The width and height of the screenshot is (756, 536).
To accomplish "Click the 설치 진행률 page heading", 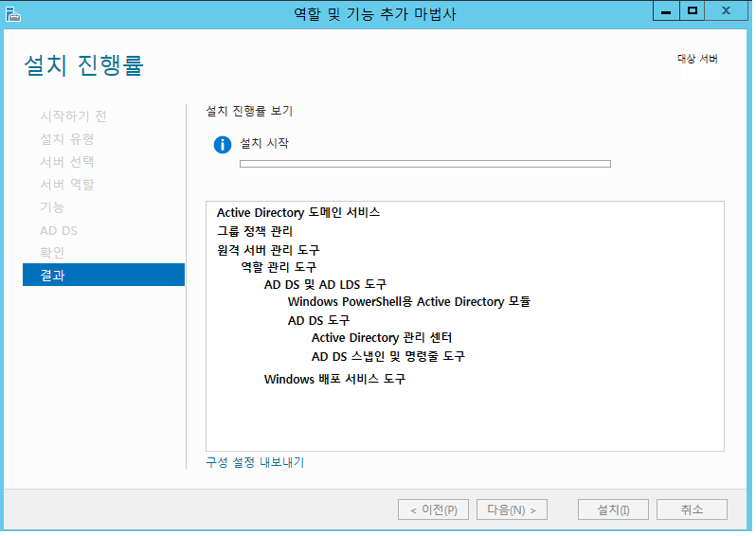I will point(84,65).
